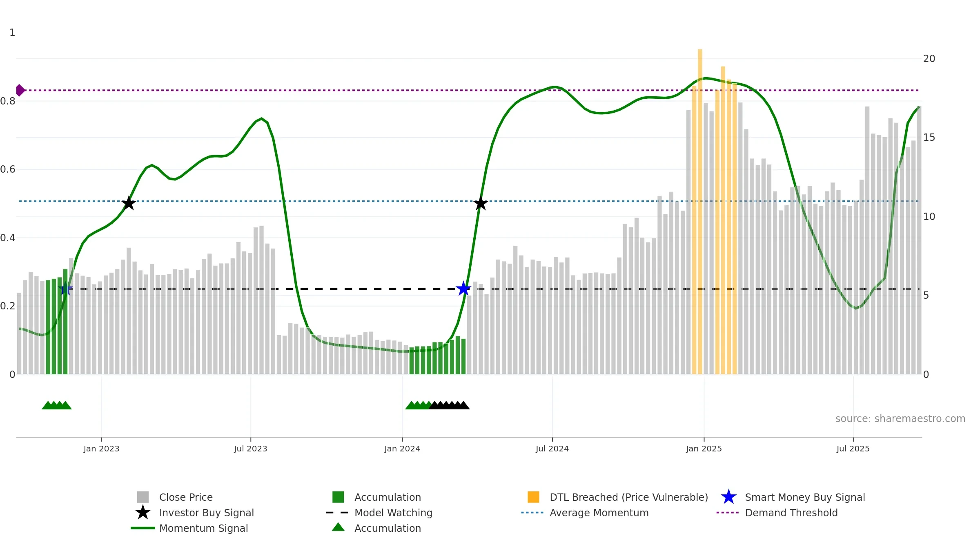The image size is (980, 551).
Task: Toggle the Model Watching legend entry
Action: point(393,513)
